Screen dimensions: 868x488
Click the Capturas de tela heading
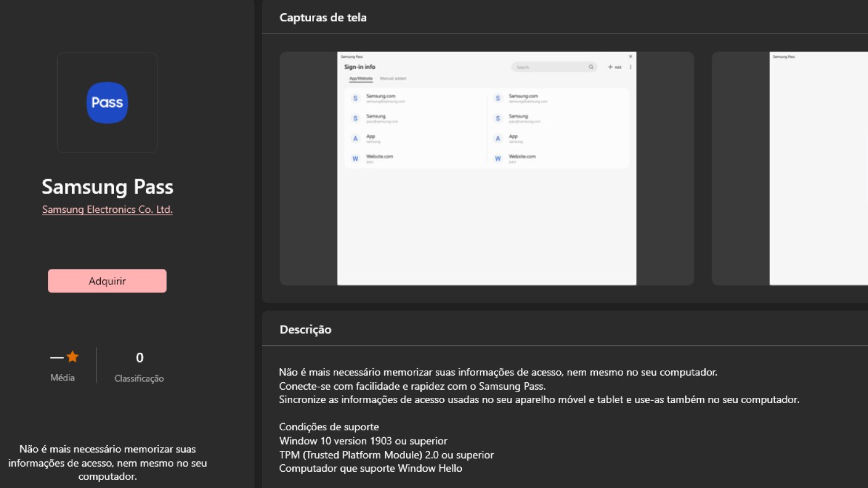click(x=323, y=17)
